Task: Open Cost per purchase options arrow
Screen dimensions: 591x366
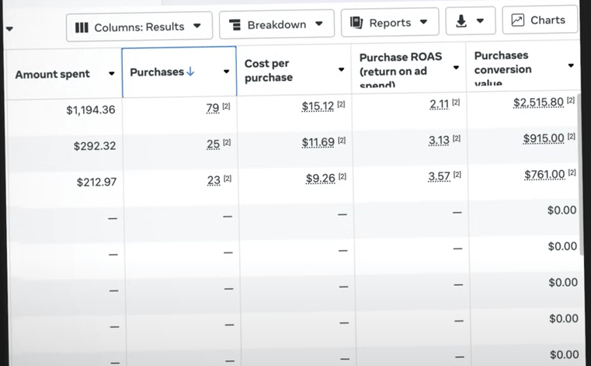Action: 341,69
